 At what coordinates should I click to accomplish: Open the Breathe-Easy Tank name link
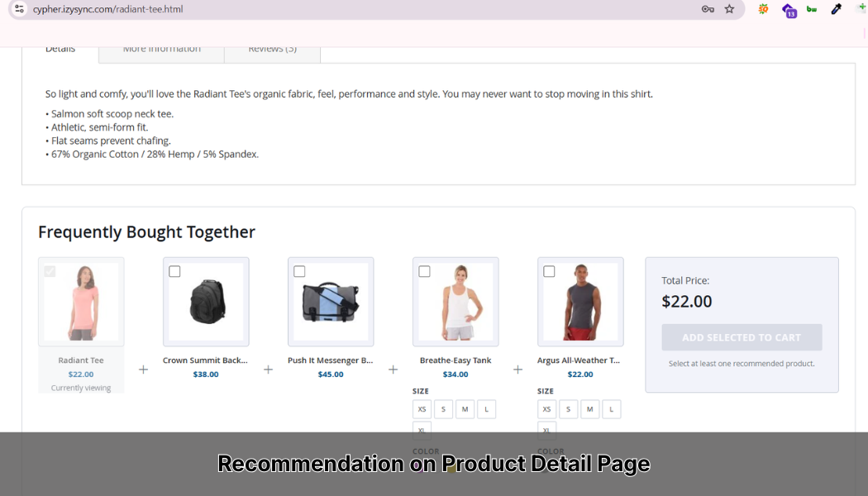(x=455, y=360)
